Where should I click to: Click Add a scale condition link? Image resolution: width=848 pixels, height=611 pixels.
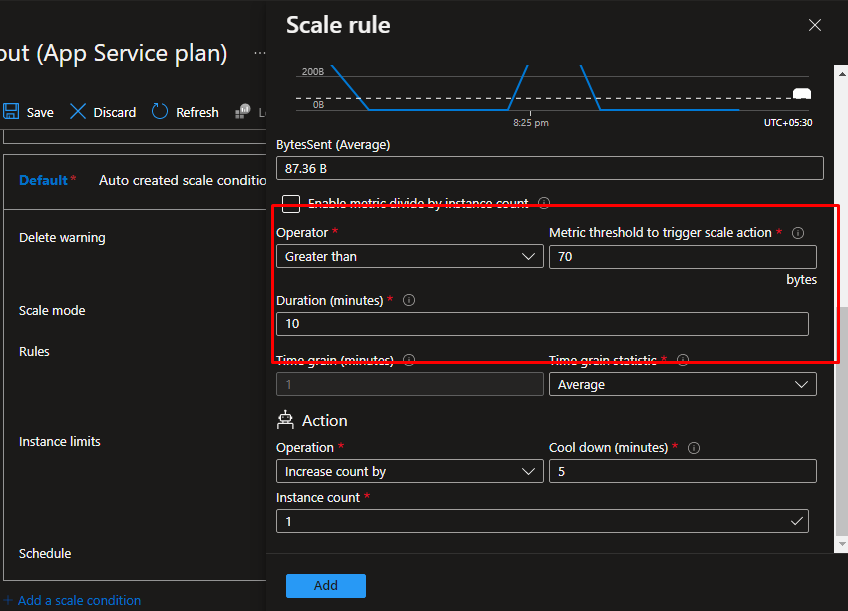78,601
